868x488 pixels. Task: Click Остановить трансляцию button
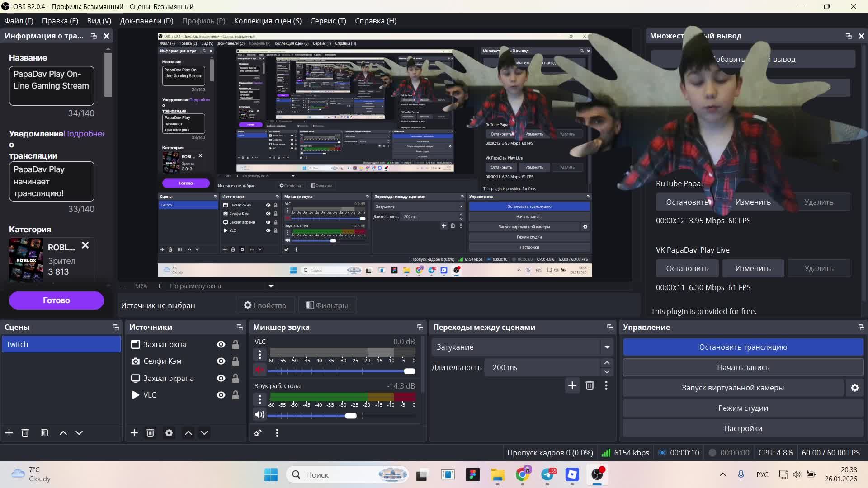coord(743,347)
